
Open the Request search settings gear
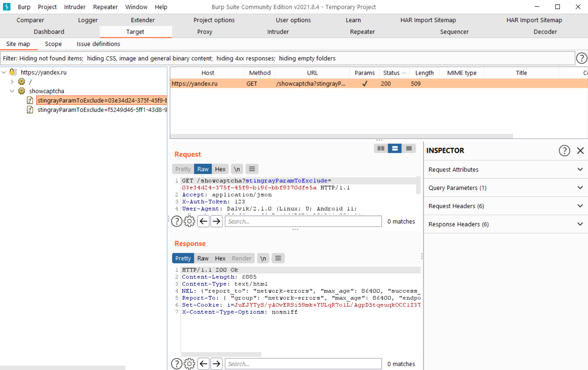190,221
